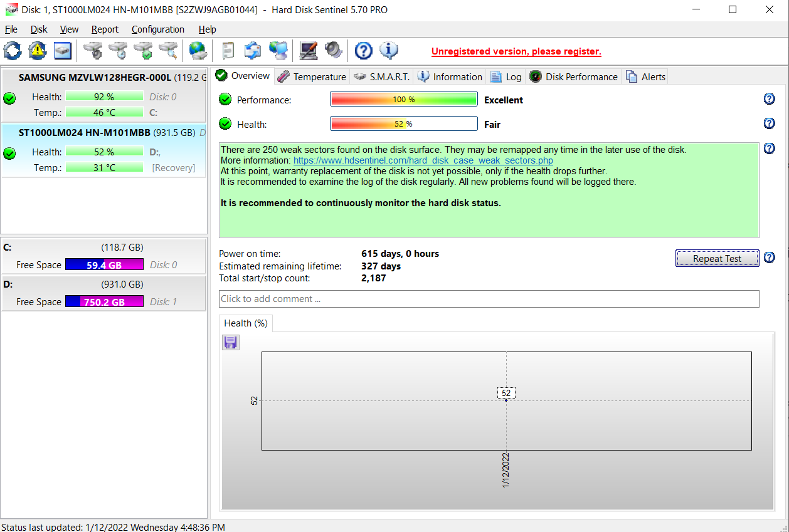The width and height of the screenshot is (789, 532).
Task: Select the Health (%) chart tab
Action: tap(246, 323)
